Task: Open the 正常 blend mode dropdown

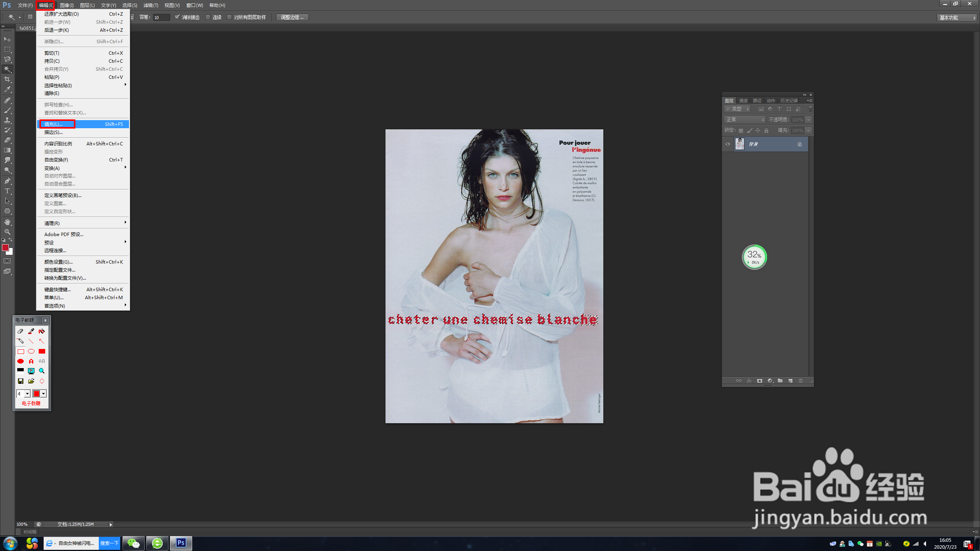Action: click(745, 120)
